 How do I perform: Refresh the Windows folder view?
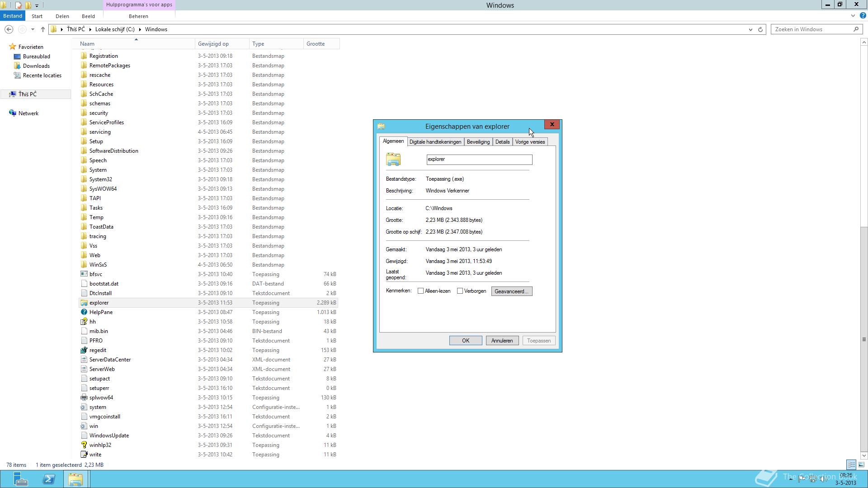760,29
